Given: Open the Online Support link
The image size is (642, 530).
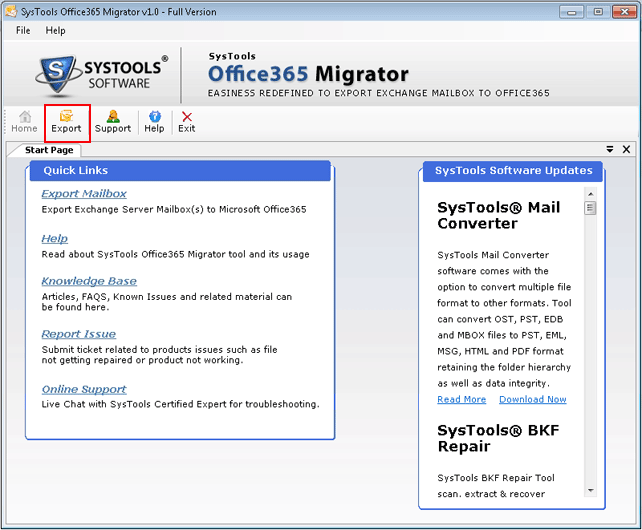Looking at the screenshot, I should 84,389.
